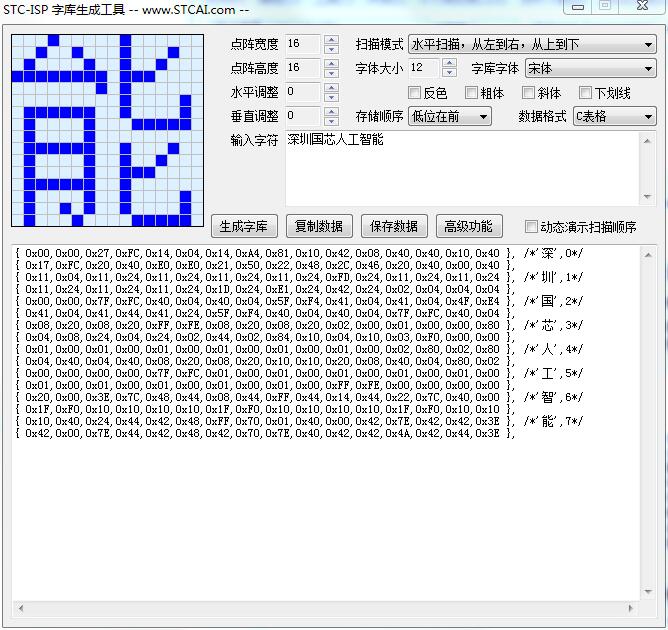Enable the 反色 checkbox
668x630 pixels.
click(414, 92)
